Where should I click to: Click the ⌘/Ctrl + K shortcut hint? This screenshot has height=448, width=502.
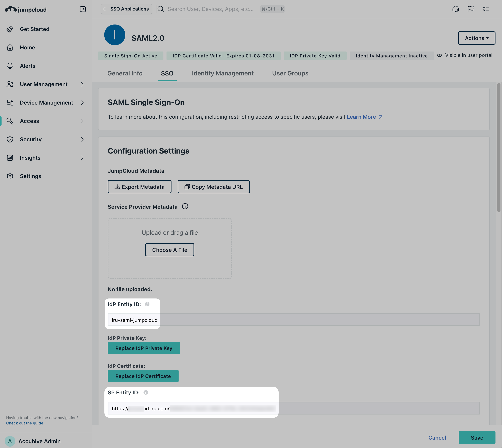[x=272, y=9]
